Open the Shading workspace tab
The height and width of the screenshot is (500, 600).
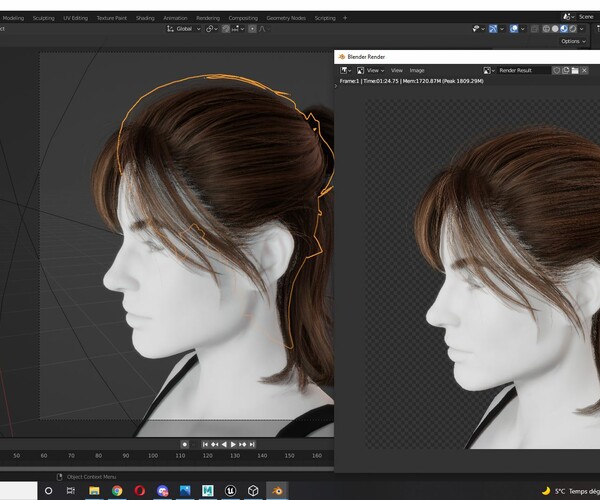point(145,18)
